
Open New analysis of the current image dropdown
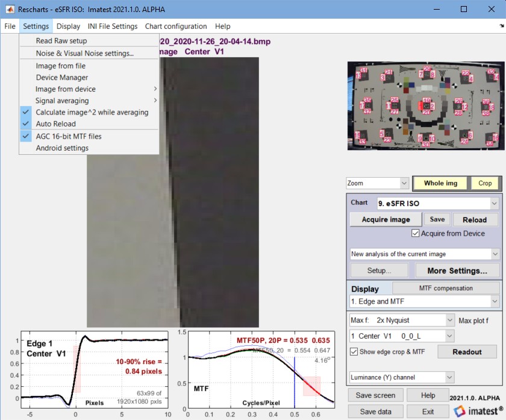tap(425, 254)
